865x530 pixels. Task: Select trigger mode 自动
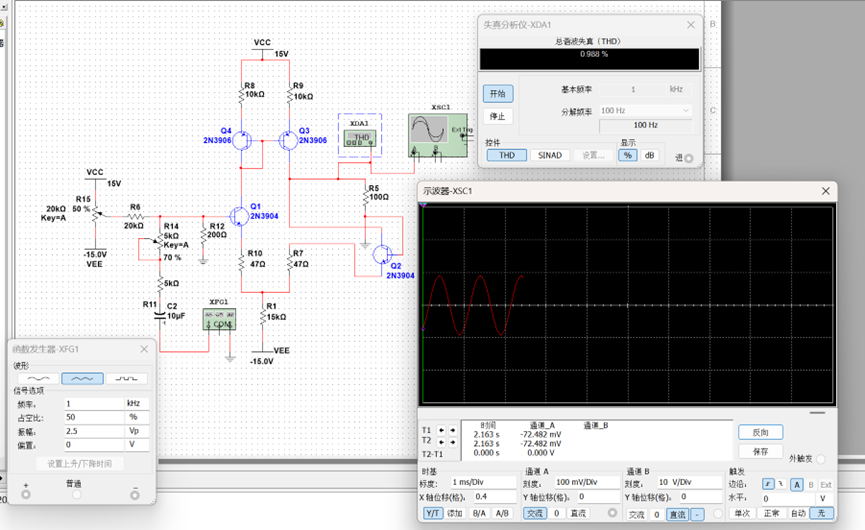pyautogui.click(x=798, y=513)
